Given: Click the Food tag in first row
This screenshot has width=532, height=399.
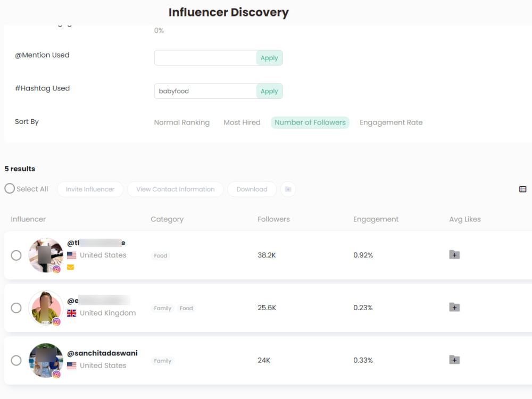Looking at the screenshot, I should [161, 255].
